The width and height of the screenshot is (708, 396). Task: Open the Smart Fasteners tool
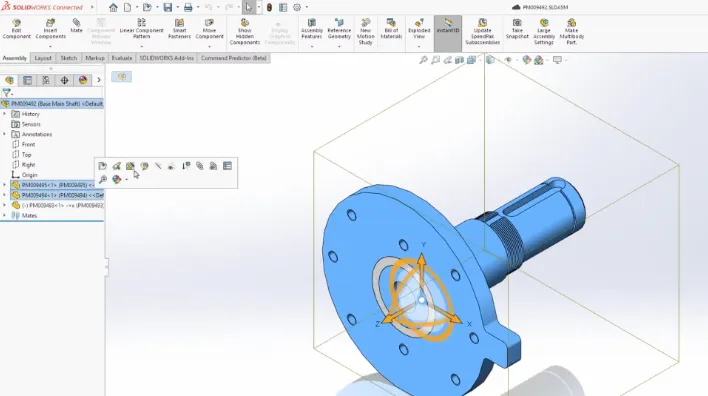(179, 29)
